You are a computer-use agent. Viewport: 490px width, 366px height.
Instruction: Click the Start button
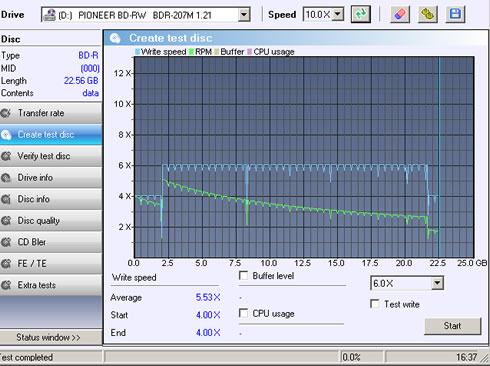(x=453, y=326)
